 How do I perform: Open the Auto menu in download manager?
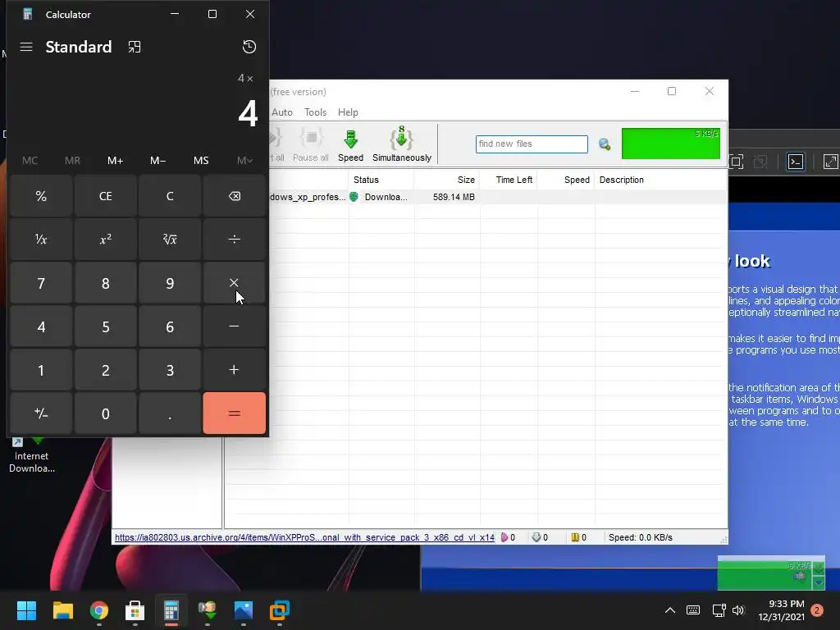tap(282, 112)
